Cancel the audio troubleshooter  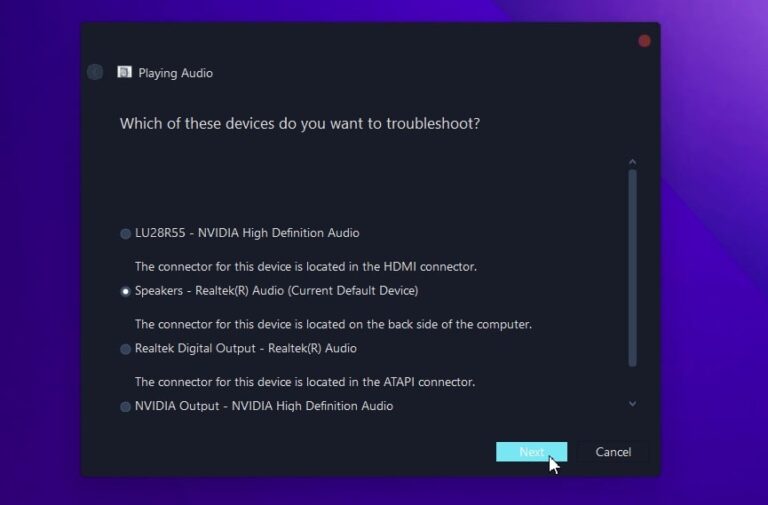pyautogui.click(x=613, y=452)
